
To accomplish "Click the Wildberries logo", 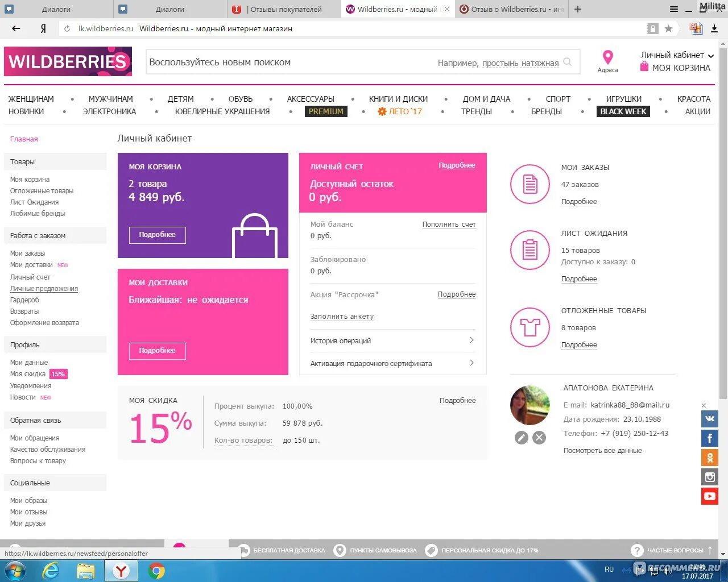I will (68, 61).
